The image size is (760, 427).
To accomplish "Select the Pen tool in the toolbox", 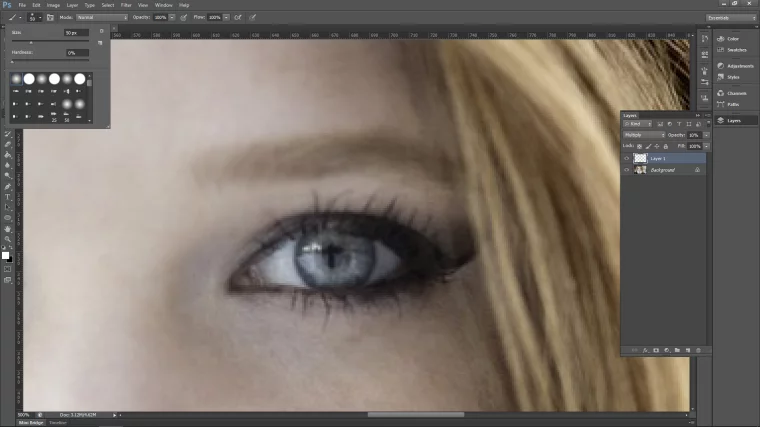I will [x=7, y=187].
